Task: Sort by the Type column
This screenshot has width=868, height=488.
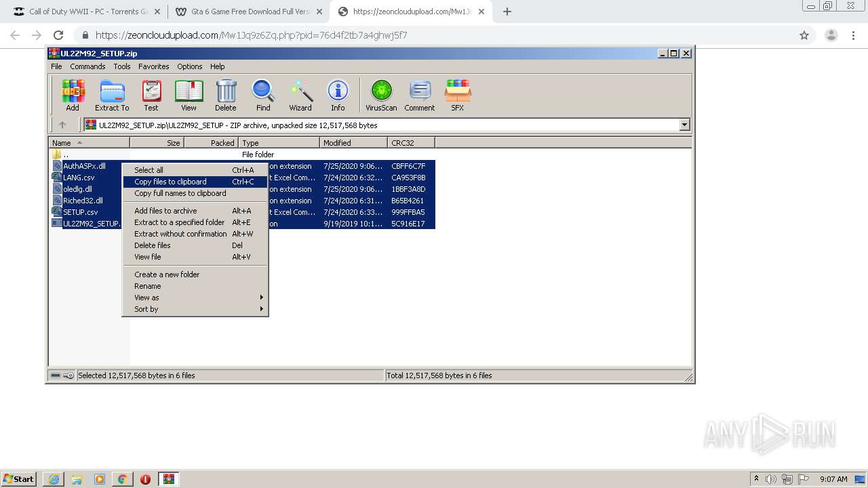Action: [279, 143]
